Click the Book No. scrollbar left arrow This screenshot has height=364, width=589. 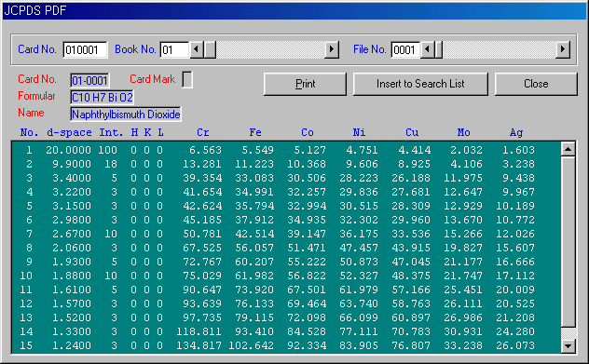coord(197,49)
